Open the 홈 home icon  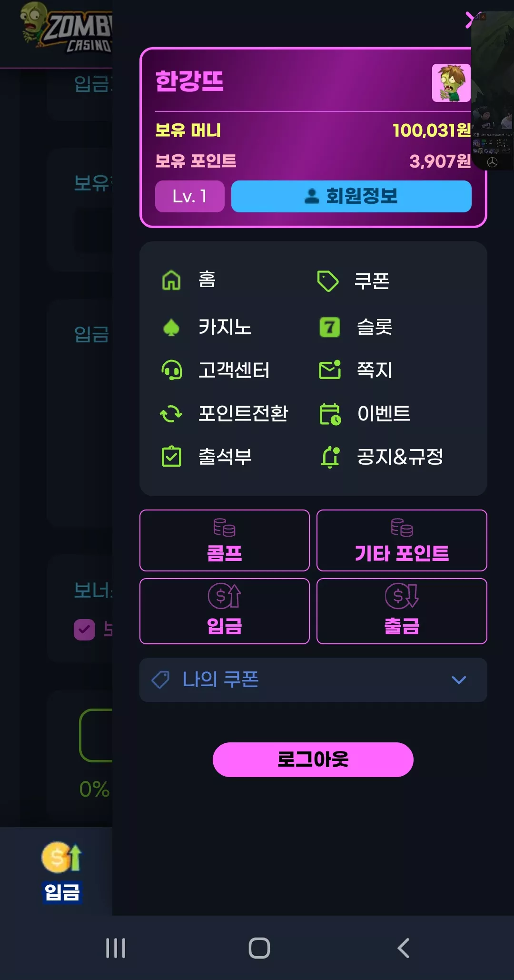pyautogui.click(x=171, y=280)
